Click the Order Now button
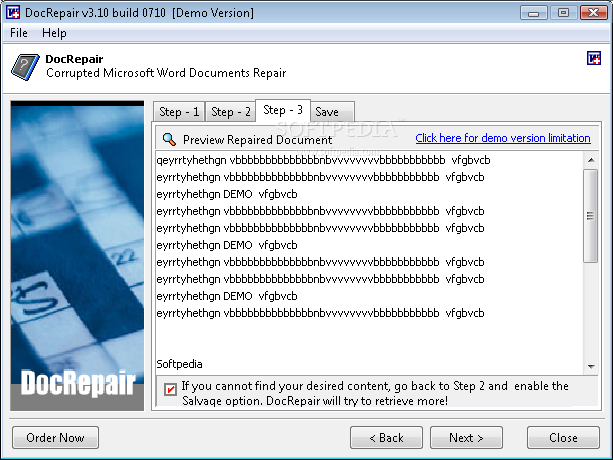613x460 pixels. [55, 437]
